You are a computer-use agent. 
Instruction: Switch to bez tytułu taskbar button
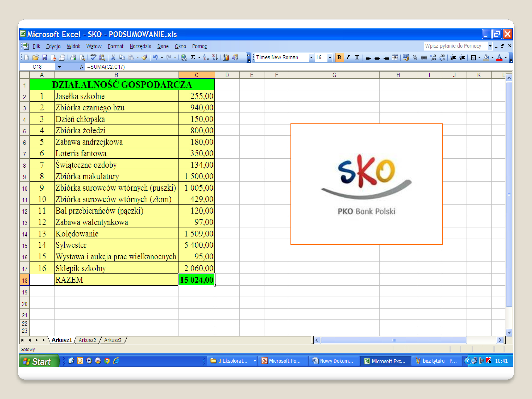point(437,361)
